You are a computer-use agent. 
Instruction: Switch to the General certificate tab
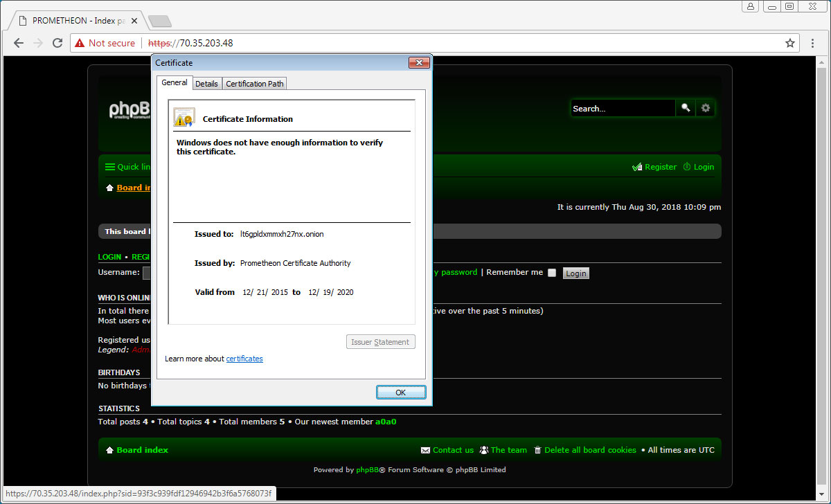coord(174,82)
